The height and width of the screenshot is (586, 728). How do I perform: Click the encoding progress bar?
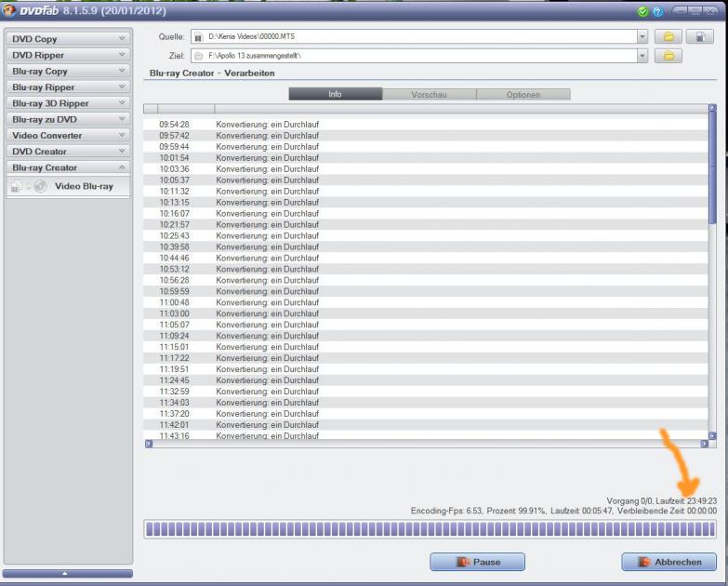click(x=430, y=529)
